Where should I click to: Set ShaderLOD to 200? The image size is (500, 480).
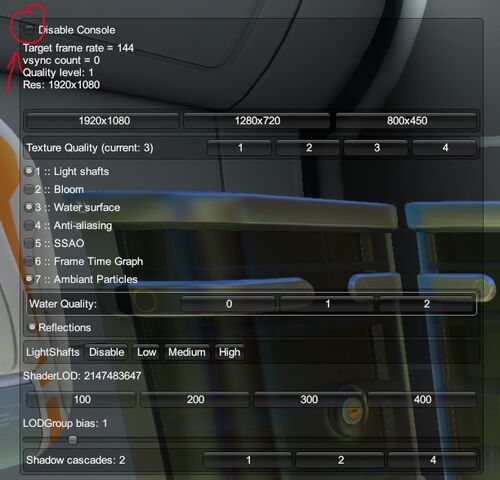coord(195,400)
